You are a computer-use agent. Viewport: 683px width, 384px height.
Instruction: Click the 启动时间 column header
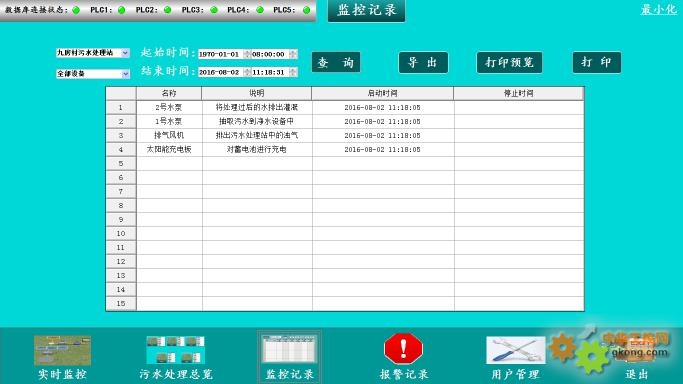point(382,93)
